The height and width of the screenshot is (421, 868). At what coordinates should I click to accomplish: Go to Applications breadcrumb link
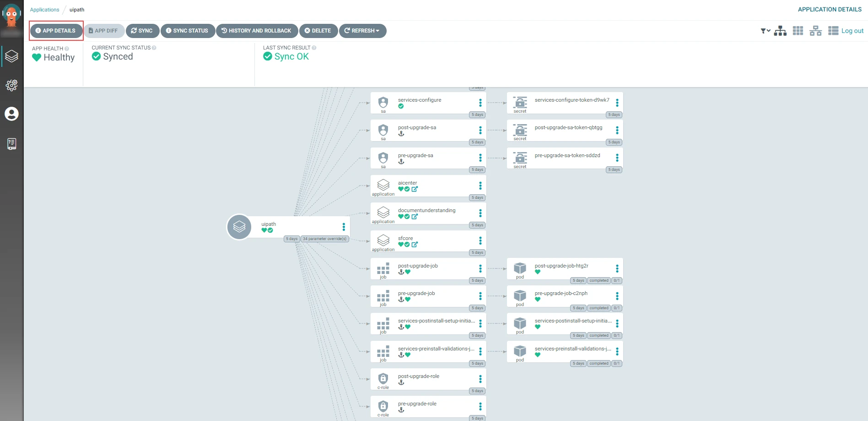tap(44, 10)
